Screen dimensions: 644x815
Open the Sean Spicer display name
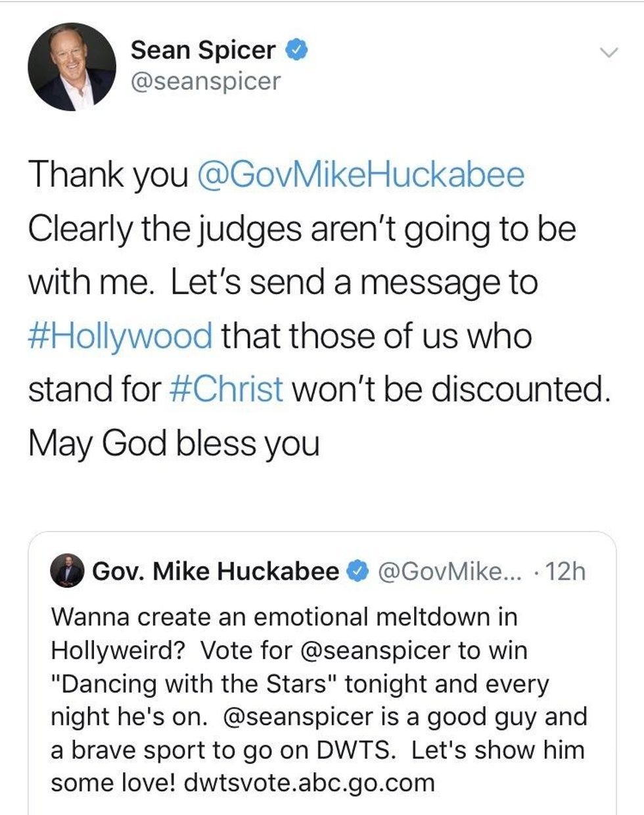coord(203,50)
